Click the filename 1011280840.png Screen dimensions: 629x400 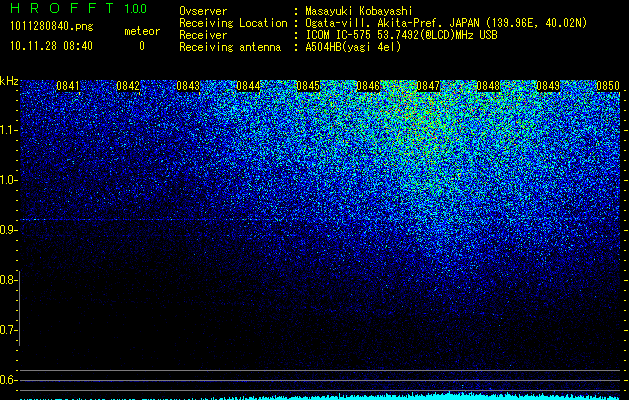click(x=52, y=26)
